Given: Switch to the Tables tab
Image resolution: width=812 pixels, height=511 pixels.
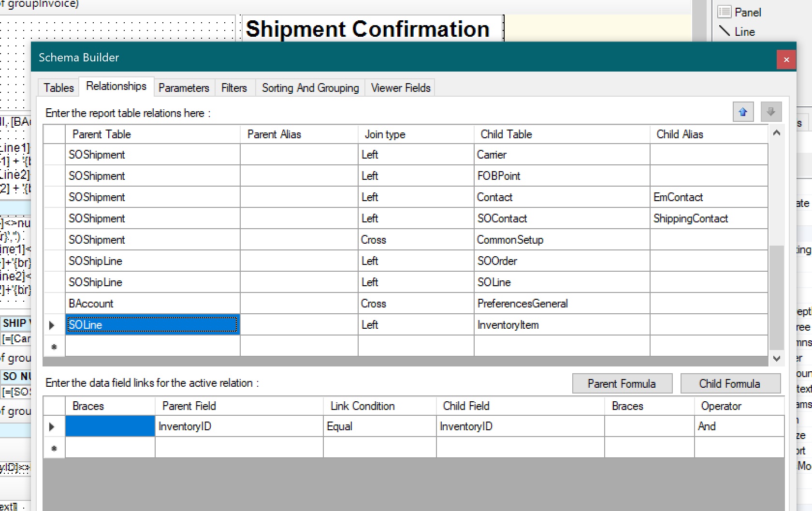Looking at the screenshot, I should (x=58, y=88).
